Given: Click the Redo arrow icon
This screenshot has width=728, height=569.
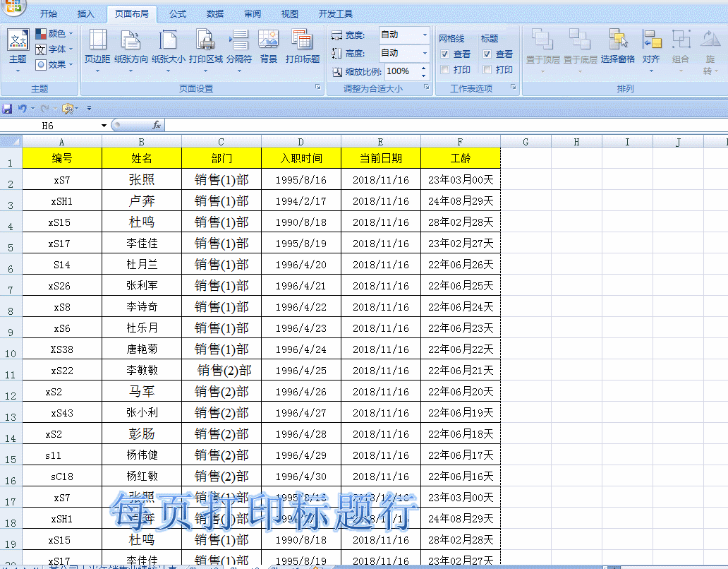Looking at the screenshot, I should 44,109.
